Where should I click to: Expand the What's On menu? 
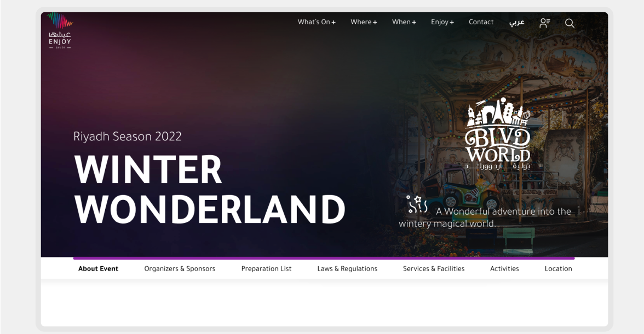316,22
